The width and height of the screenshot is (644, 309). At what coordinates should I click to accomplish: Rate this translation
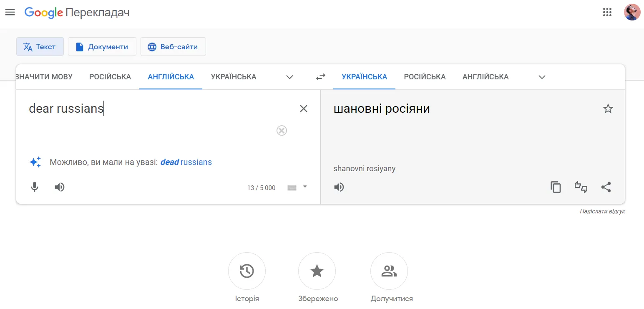[581, 187]
